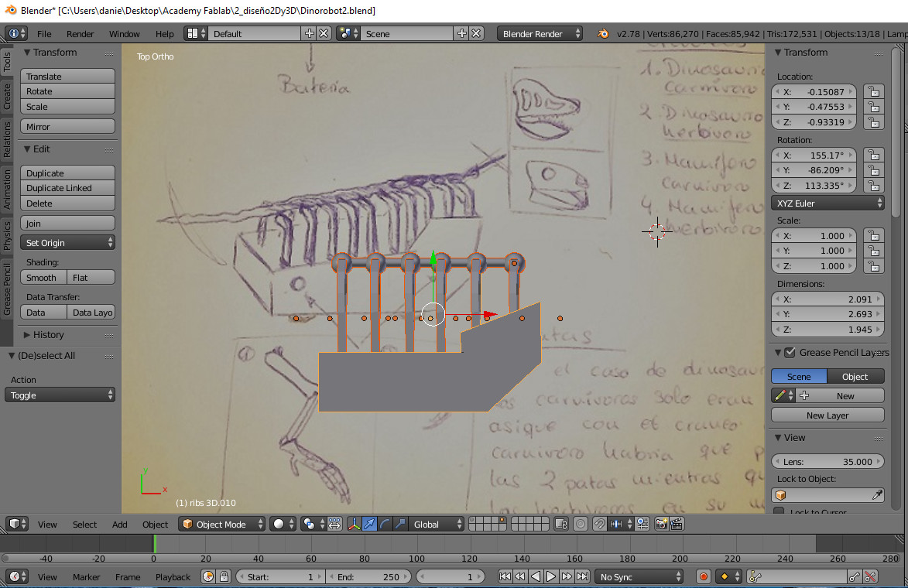The width and height of the screenshot is (908, 588).
Task: Switch to the Physics tab
Action: 7,235
